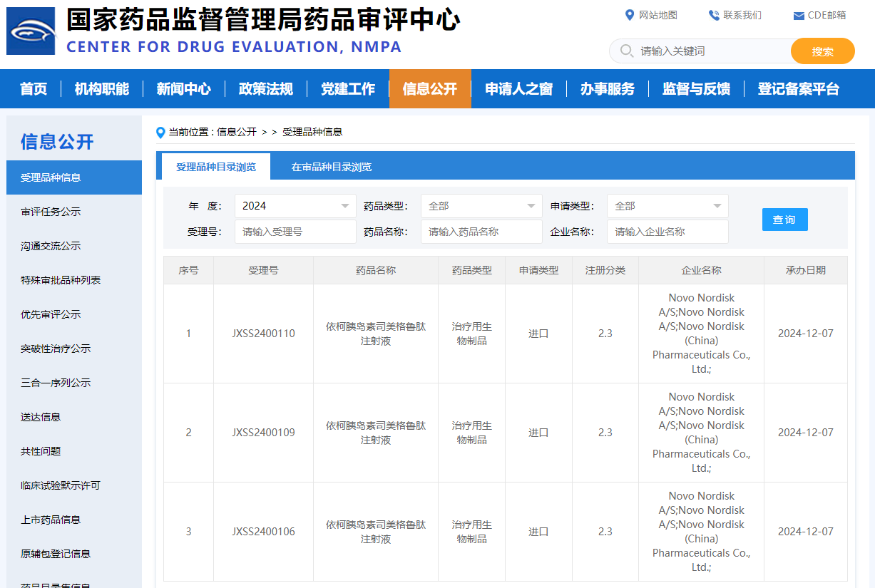Select 临床试验默示许可 in the sidebar

point(74,485)
